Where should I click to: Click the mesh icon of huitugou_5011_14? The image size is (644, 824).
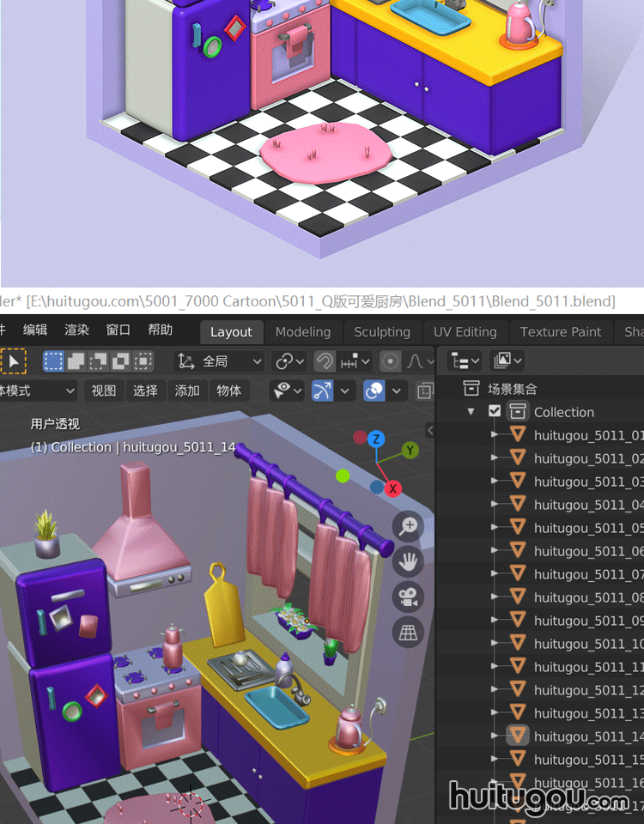point(518,736)
